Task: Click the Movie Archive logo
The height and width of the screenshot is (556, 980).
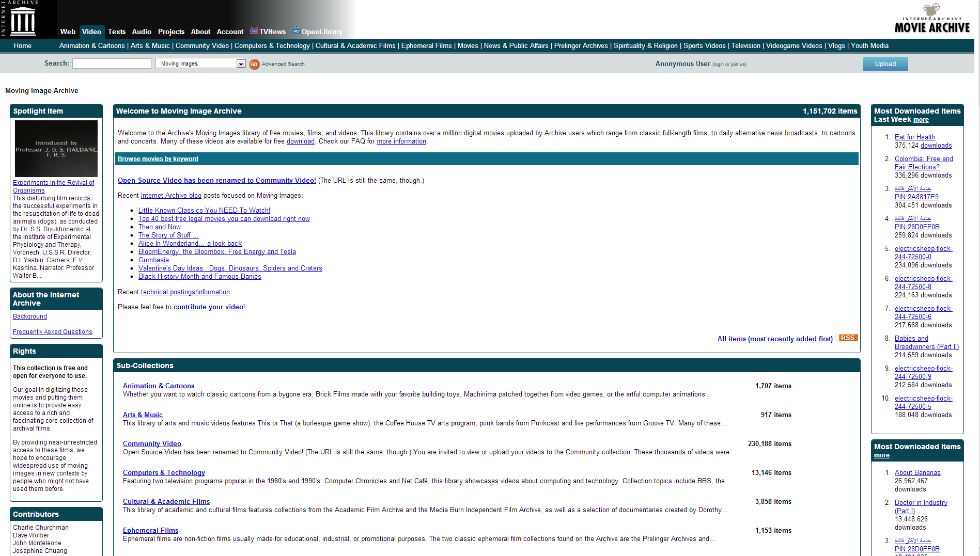Action: click(932, 20)
